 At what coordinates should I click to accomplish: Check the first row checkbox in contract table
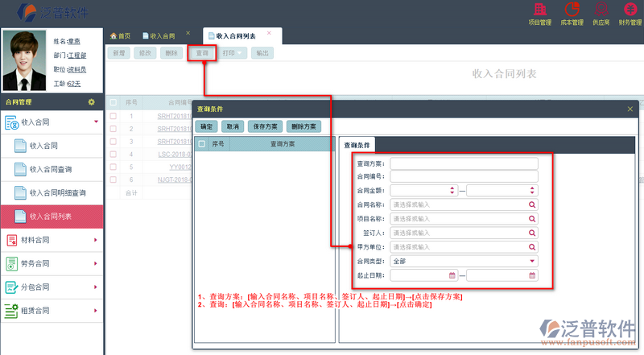114,116
